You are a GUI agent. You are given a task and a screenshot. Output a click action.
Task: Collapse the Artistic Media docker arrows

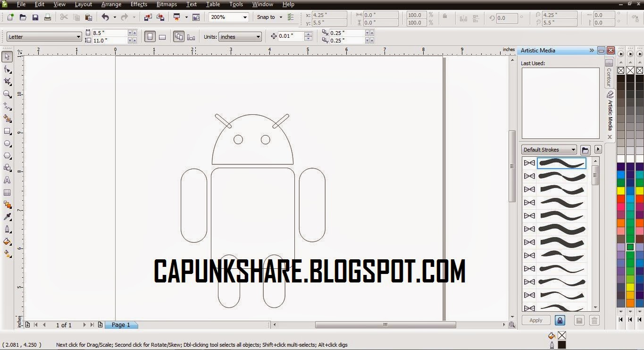(x=592, y=51)
